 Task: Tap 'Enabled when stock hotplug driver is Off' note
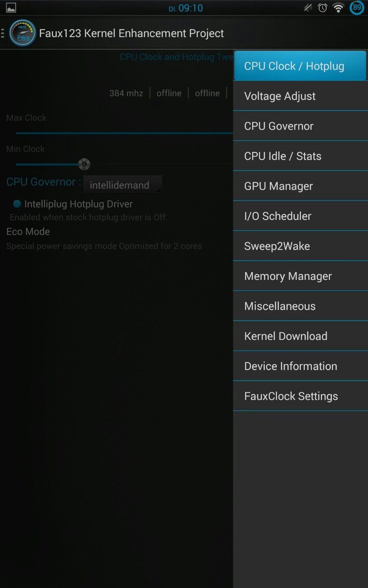point(89,217)
